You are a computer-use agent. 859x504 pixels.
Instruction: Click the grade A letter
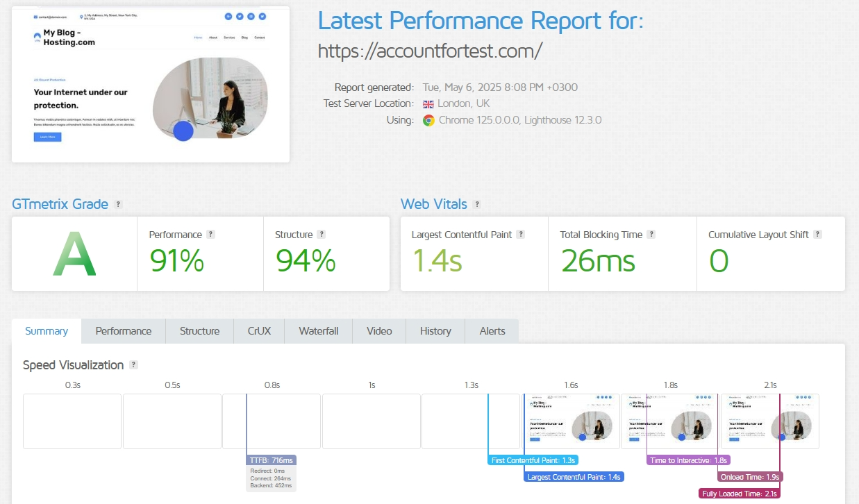point(74,254)
